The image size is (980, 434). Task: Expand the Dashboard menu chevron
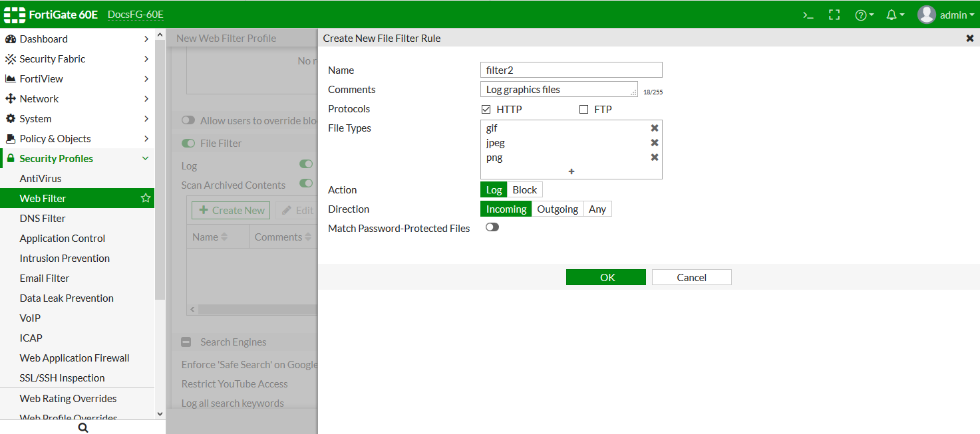tap(146, 39)
